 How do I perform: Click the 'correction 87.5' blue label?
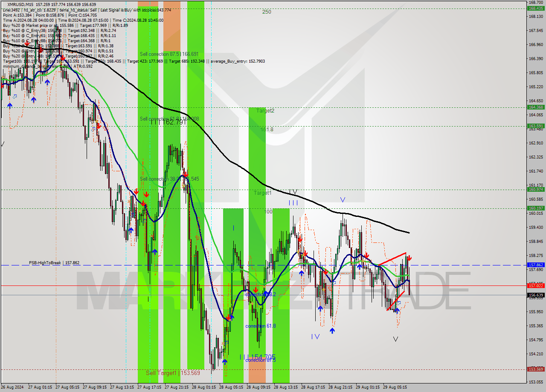261,360
